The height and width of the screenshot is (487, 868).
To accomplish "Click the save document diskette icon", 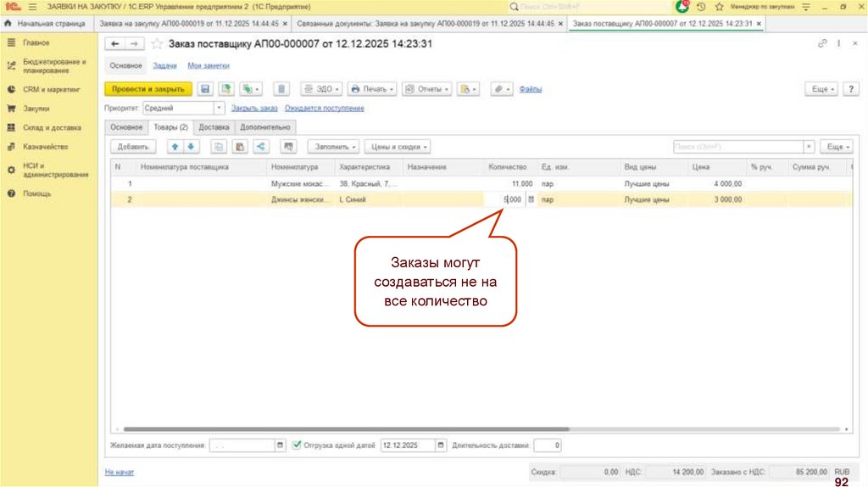I will (204, 89).
